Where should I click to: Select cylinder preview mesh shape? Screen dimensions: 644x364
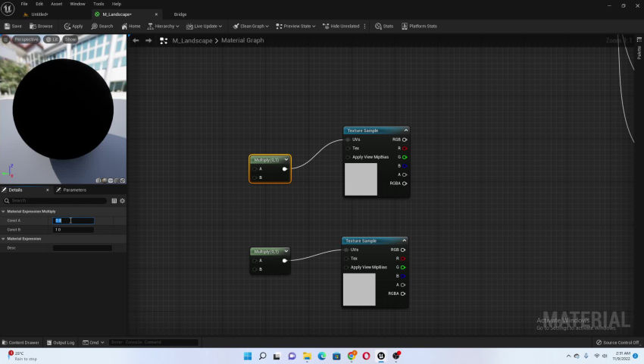click(98, 180)
